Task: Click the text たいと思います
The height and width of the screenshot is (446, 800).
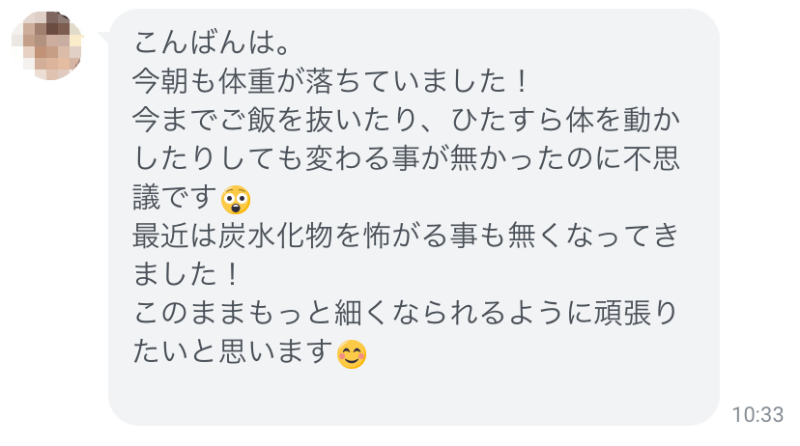Action: click(x=233, y=352)
